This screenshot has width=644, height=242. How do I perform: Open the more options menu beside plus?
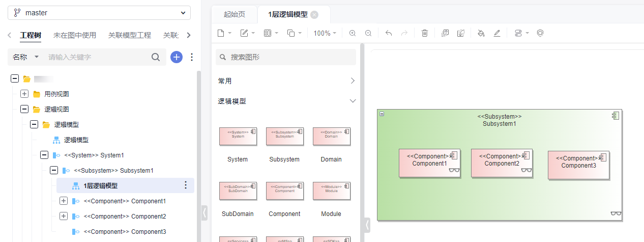tap(192, 57)
